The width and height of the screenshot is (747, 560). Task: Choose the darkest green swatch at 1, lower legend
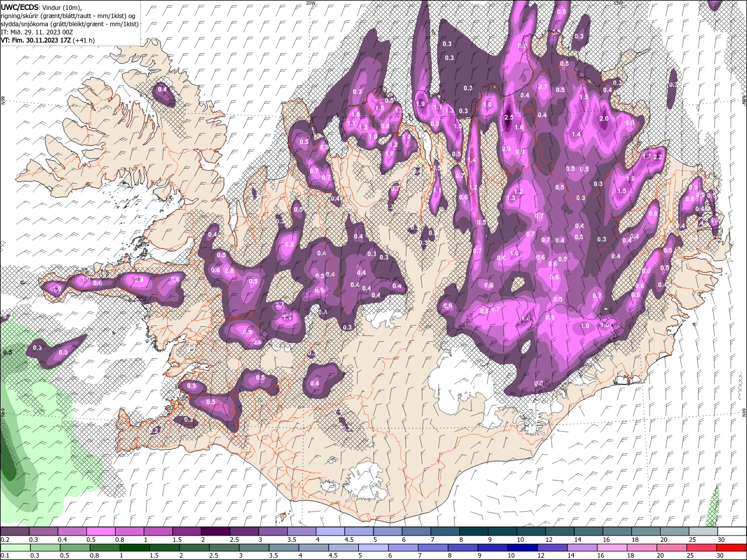pos(135,548)
